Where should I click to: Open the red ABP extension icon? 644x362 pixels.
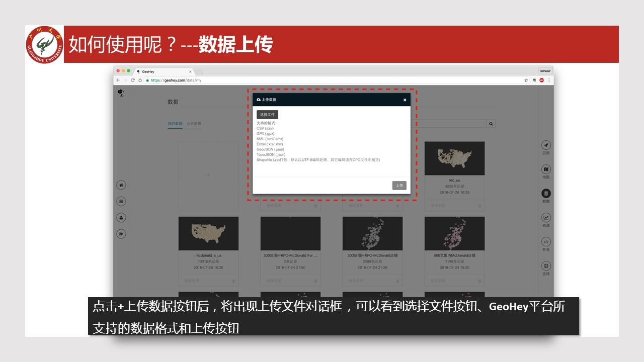coord(541,80)
